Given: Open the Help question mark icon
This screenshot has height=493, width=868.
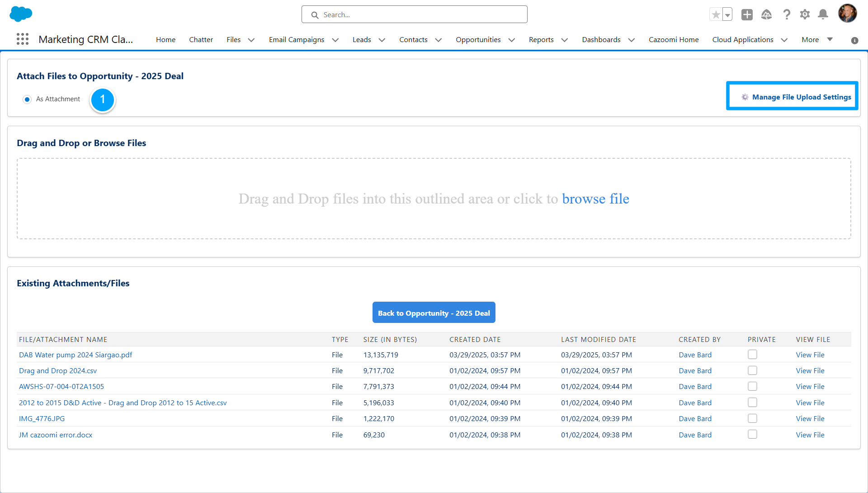Looking at the screenshot, I should click(787, 15).
